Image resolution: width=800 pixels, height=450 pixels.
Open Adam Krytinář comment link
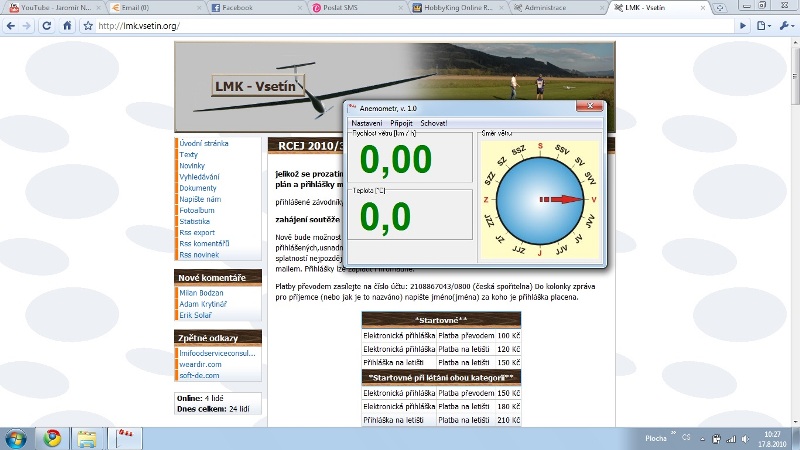[203, 304]
